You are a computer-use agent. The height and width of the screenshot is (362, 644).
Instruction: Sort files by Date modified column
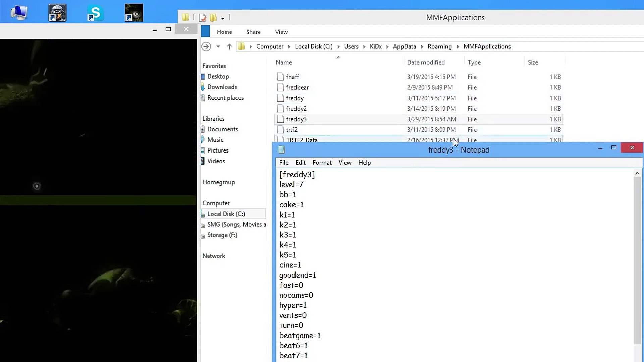(x=426, y=62)
